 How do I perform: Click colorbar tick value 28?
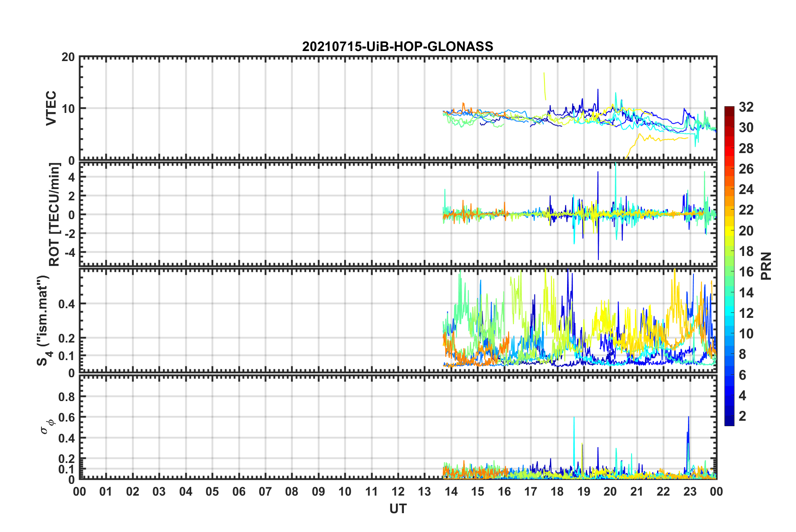pyautogui.click(x=746, y=148)
